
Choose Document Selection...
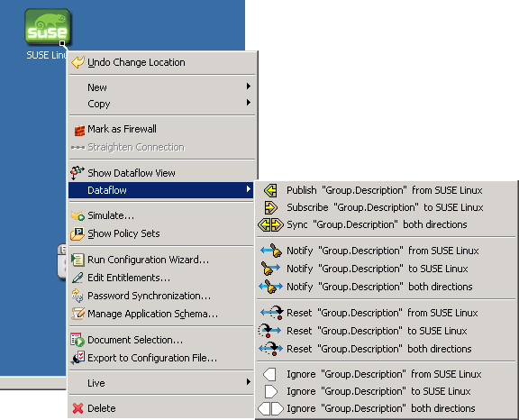click(161, 340)
